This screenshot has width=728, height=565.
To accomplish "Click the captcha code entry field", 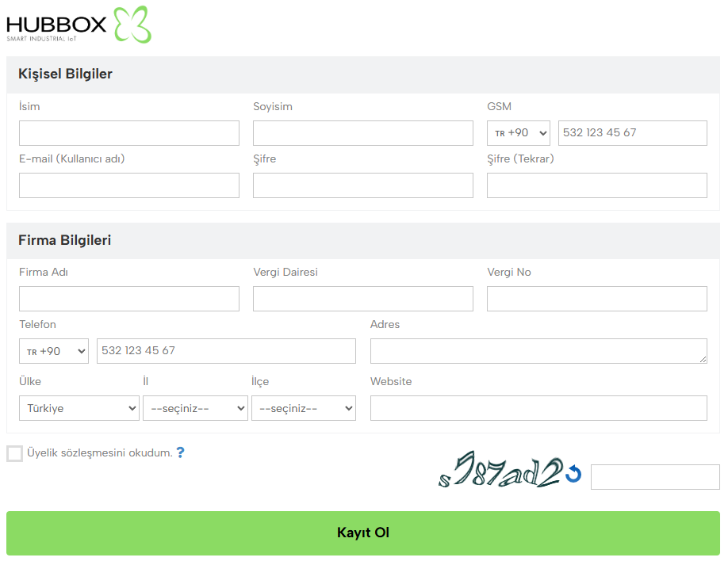I will (x=655, y=477).
